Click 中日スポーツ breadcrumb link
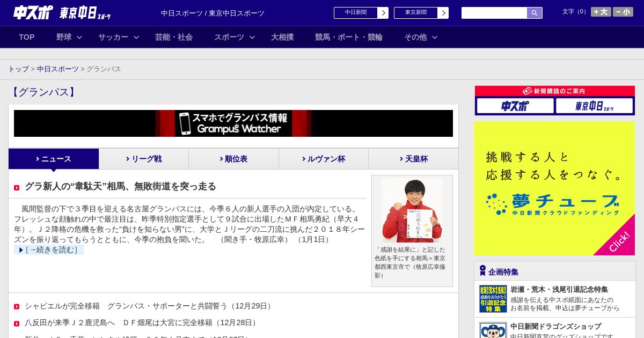 pos(58,69)
